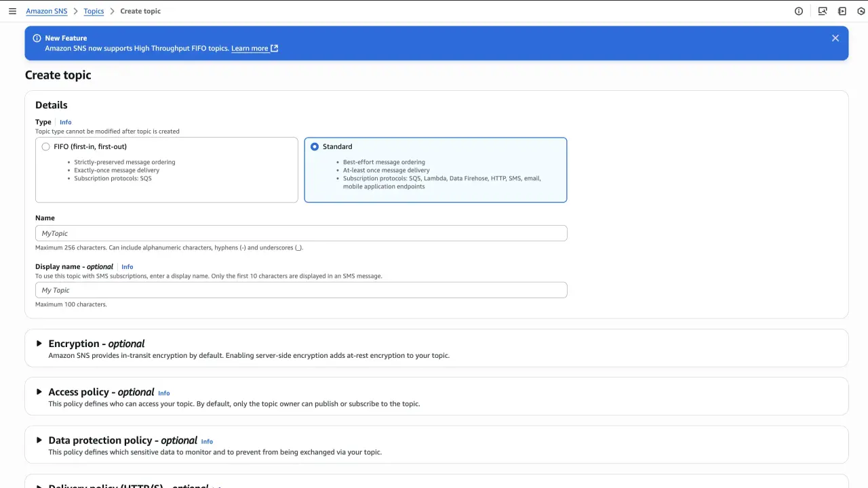Click the monitor-with-wrench icon in the top bar
Screen dimensions: 868x488
point(823,11)
